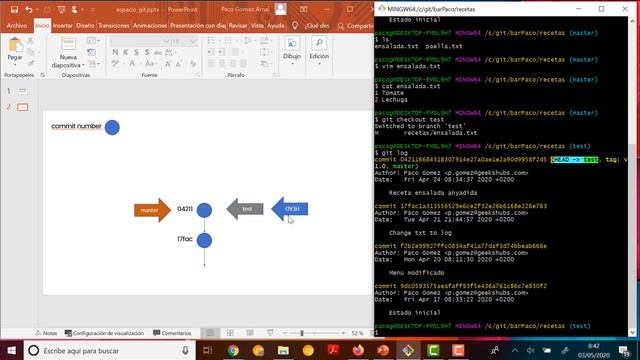Open Configuración de visualización
This screenshot has height=360, width=640.
coord(104,333)
